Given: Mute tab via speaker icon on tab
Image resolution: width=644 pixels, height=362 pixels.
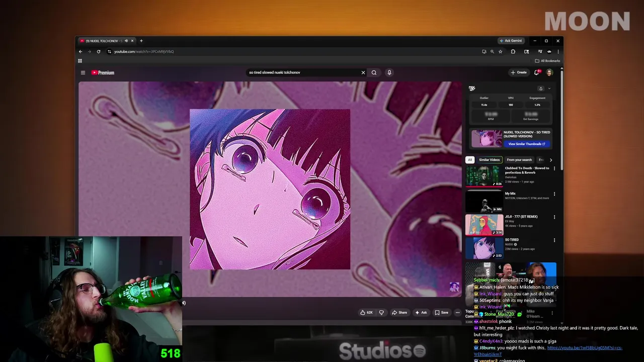Looking at the screenshot, I should click(x=126, y=41).
